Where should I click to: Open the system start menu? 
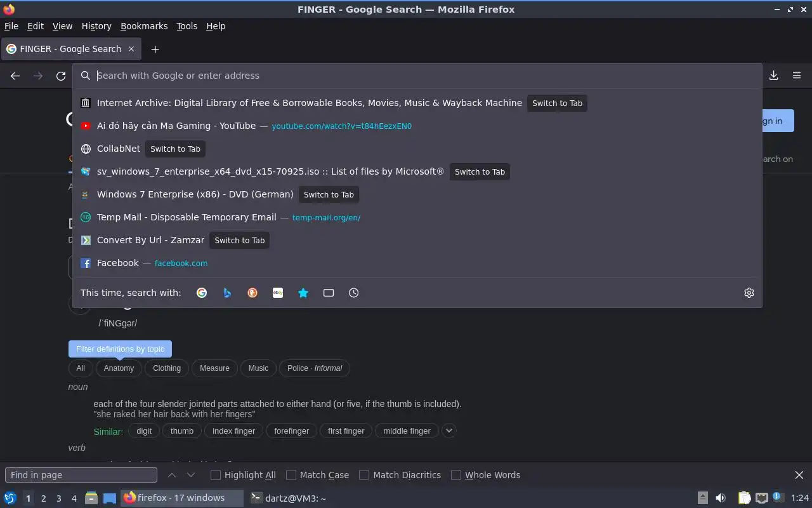coord(10,498)
